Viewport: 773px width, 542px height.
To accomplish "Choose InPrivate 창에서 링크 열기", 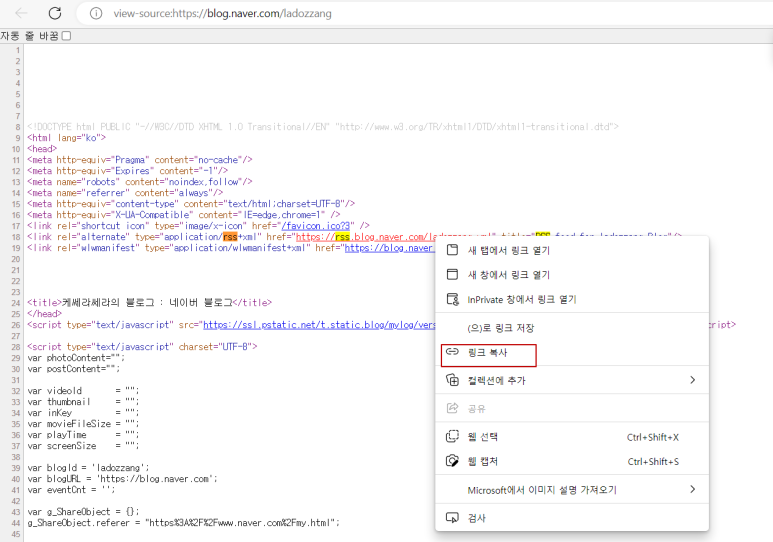I will (x=572, y=299).
